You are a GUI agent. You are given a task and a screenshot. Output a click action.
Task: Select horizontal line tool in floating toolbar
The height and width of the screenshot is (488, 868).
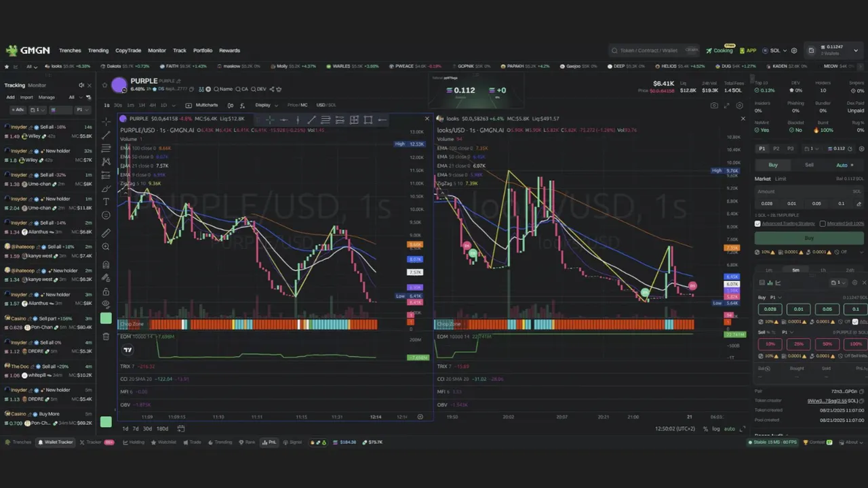click(283, 120)
